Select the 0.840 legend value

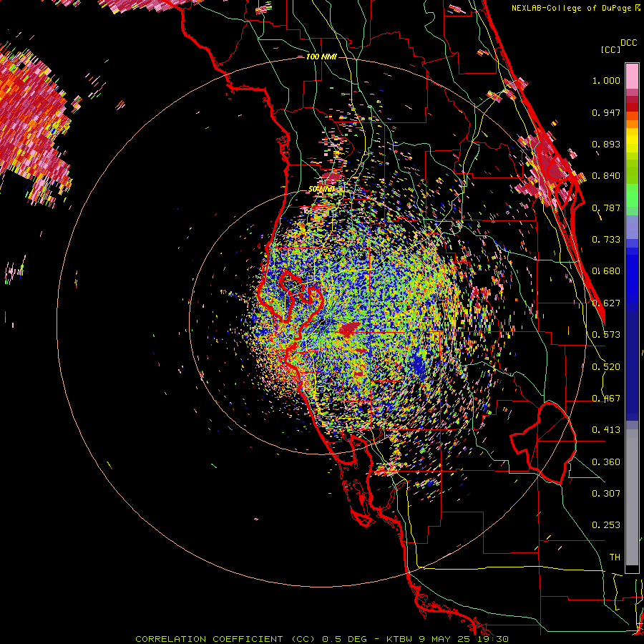[x=606, y=176]
